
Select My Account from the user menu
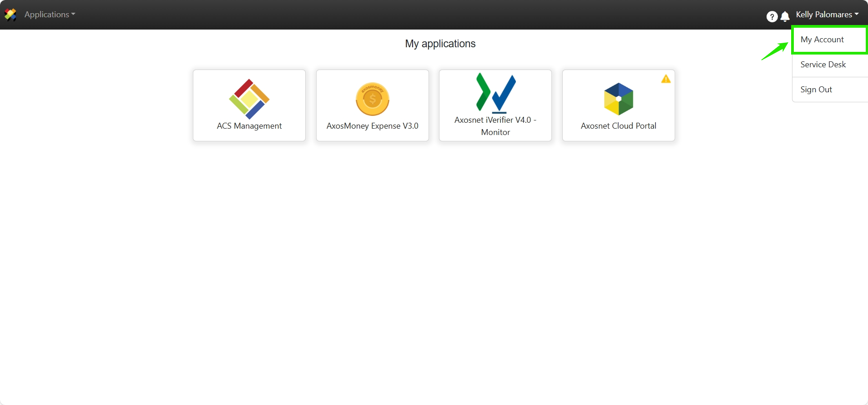click(x=822, y=40)
